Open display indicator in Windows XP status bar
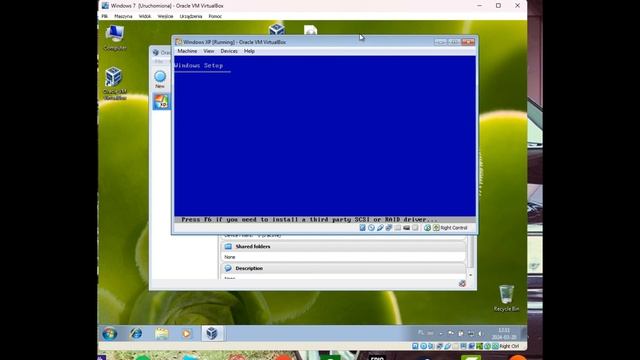Viewport: 640px width, 360px height. click(407, 228)
